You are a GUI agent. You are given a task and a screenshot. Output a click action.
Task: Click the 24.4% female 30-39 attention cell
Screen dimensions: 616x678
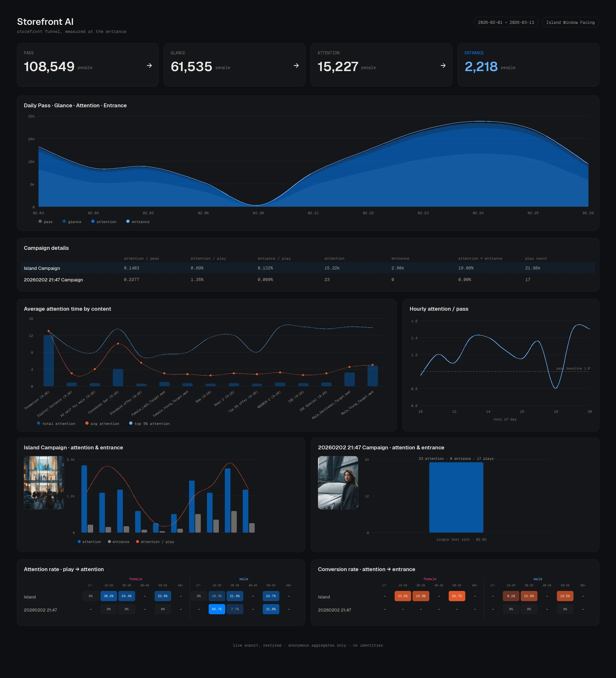(127, 596)
